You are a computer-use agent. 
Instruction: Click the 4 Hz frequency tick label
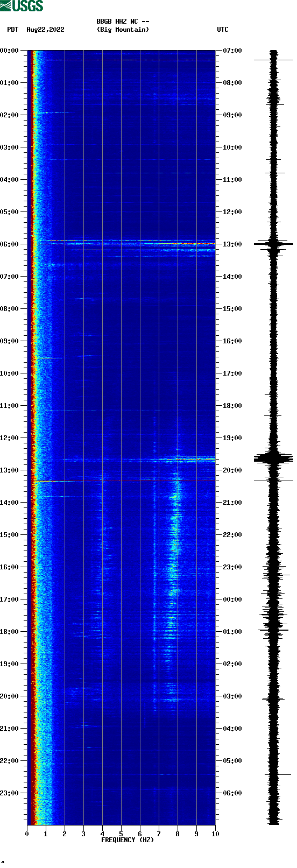(102, 834)
